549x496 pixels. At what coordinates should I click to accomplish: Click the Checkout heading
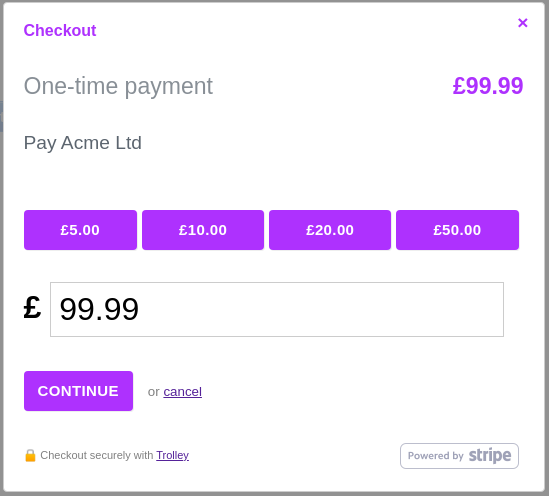pyautogui.click(x=60, y=30)
